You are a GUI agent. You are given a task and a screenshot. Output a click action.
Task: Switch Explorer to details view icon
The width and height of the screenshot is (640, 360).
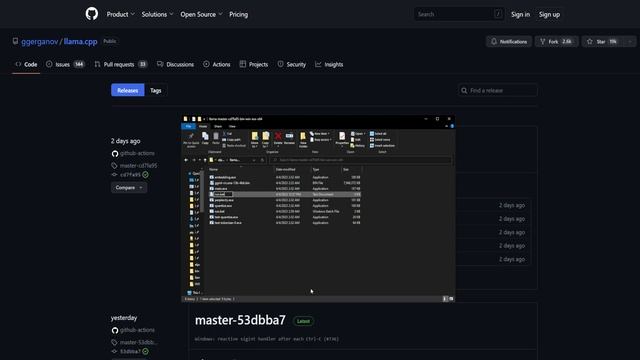(x=445, y=299)
